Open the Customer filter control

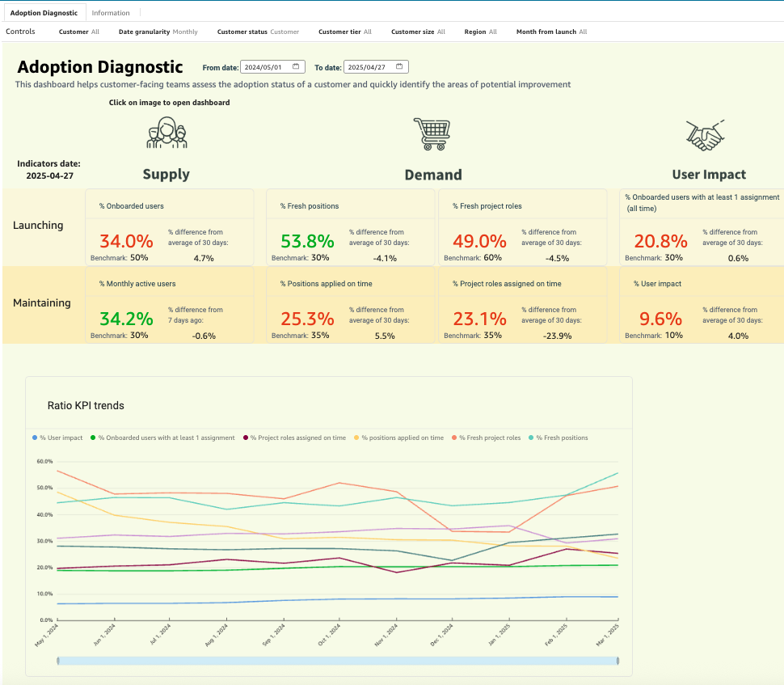[x=79, y=32]
